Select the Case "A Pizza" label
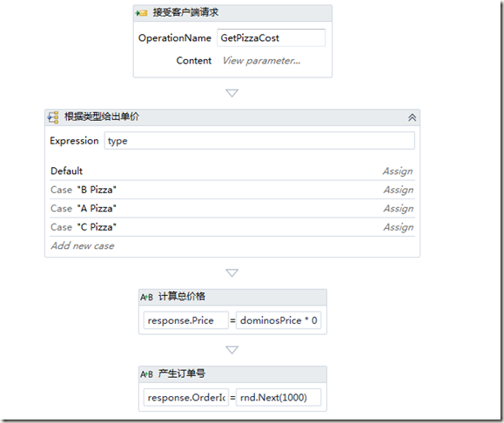504x423 pixels. click(84, 208)
